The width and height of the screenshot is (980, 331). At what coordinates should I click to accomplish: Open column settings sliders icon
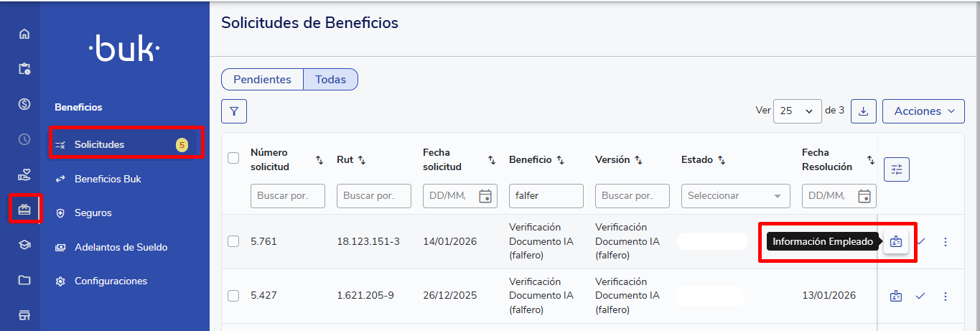point(896,169)
